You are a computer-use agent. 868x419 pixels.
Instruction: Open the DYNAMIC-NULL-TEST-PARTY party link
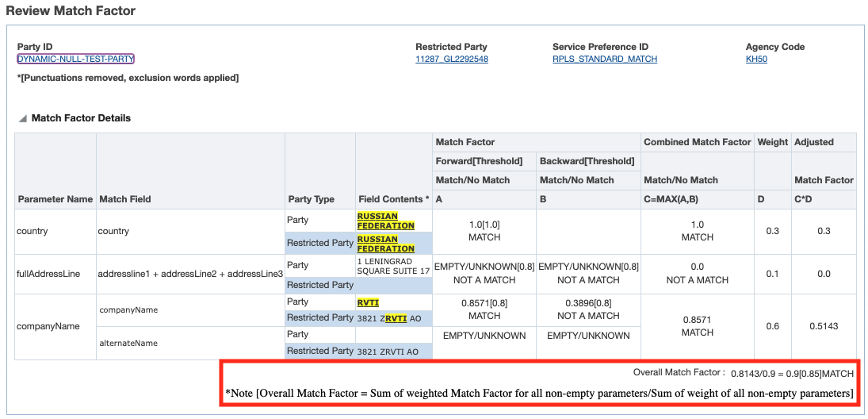tap(75, 59)
